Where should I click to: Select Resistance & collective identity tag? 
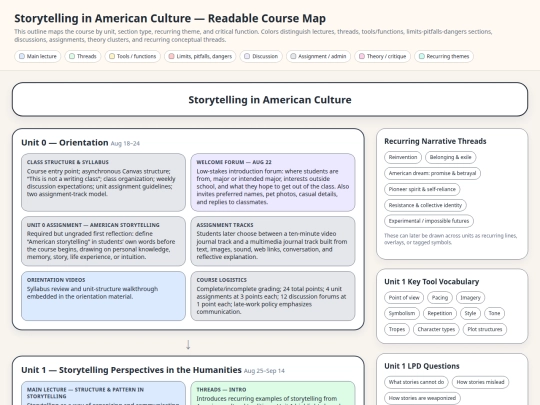[425, 205]
